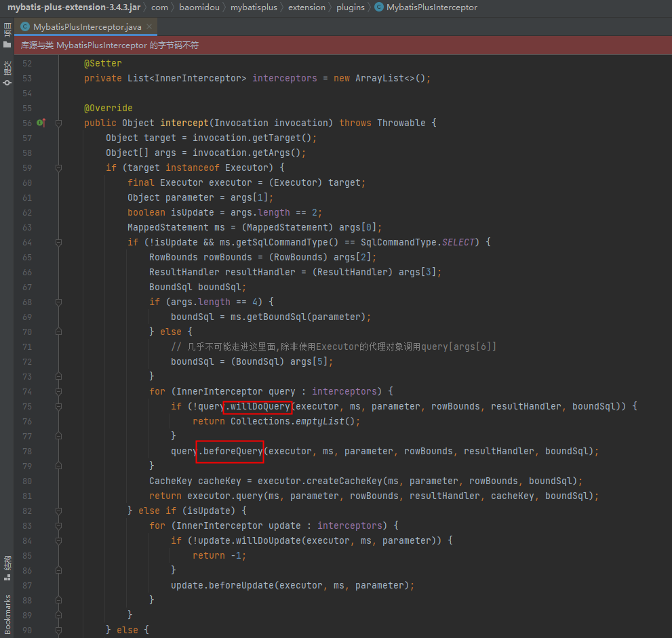Open the Commit tool window sidebar button

point(7,73)
